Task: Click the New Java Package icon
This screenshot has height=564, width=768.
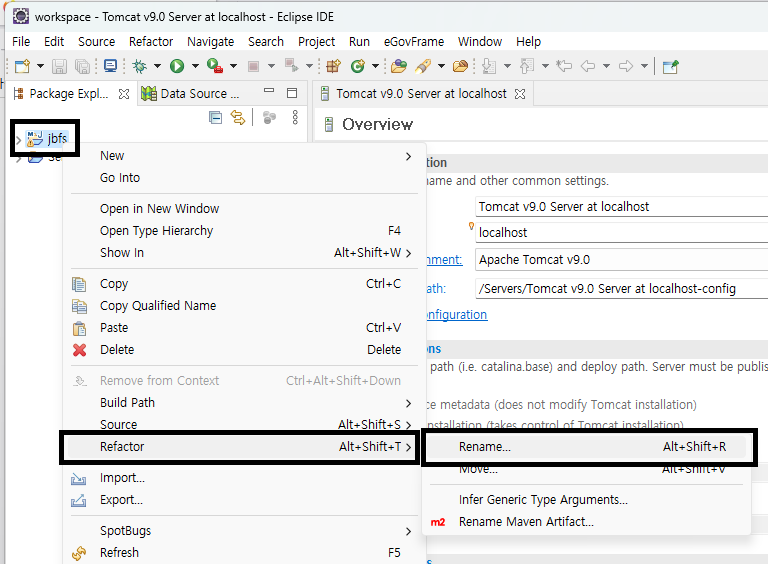Action: (334, 66)
